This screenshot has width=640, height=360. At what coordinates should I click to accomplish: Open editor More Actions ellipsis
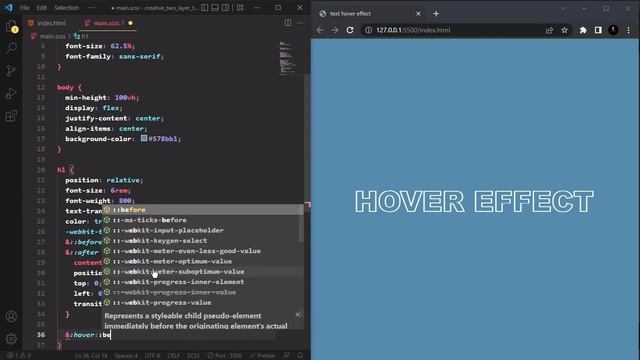tap(300, 23)
